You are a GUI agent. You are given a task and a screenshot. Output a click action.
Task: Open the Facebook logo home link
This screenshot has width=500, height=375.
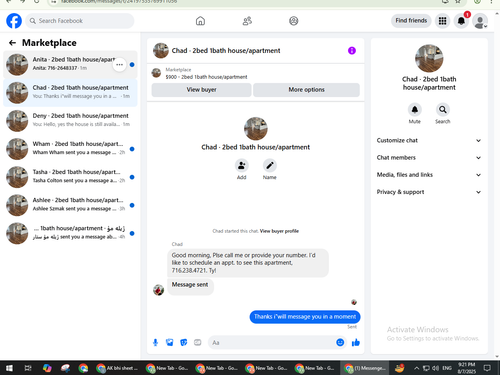pyautogui.click(x=14, y=21)
